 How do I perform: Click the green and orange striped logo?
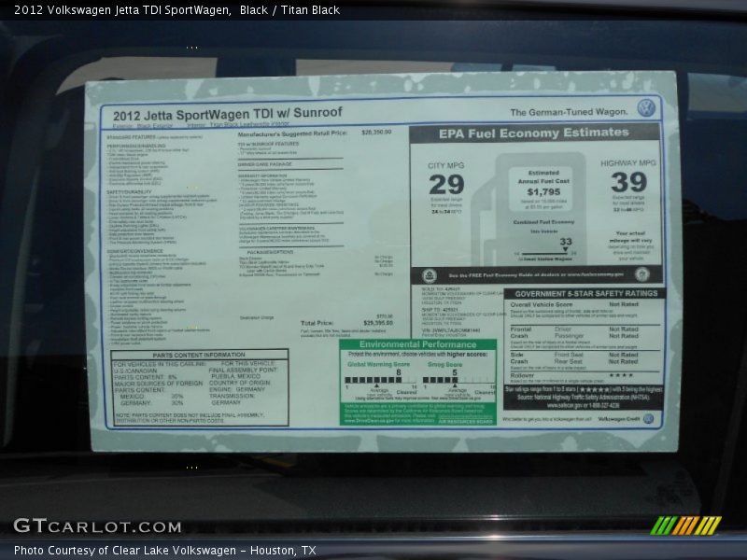pyautogui.click(x=685, y=525)
